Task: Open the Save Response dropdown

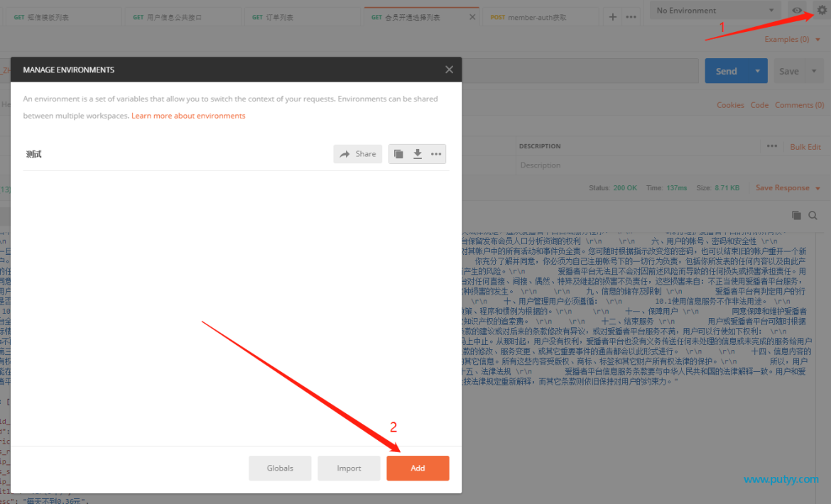Action: (x=788, y=188)
